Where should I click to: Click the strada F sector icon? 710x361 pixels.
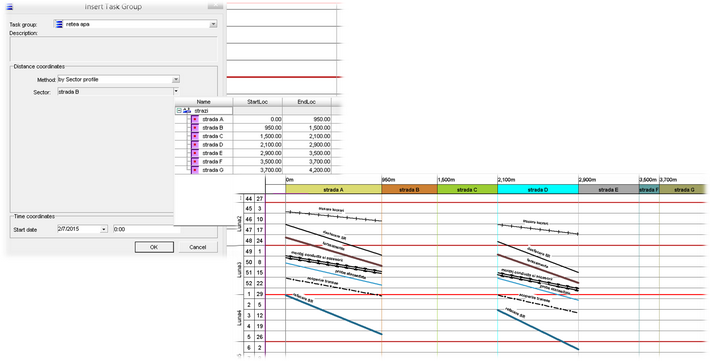click(x=195, y=162)
